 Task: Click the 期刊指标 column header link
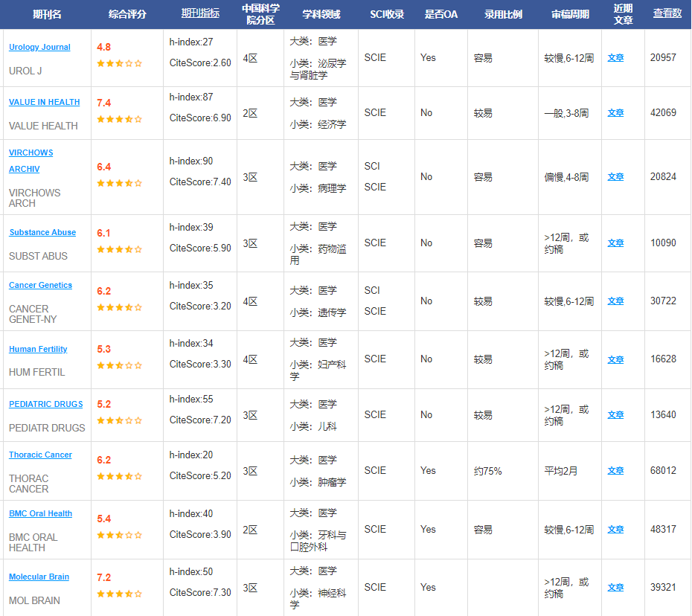coord(200,13)
